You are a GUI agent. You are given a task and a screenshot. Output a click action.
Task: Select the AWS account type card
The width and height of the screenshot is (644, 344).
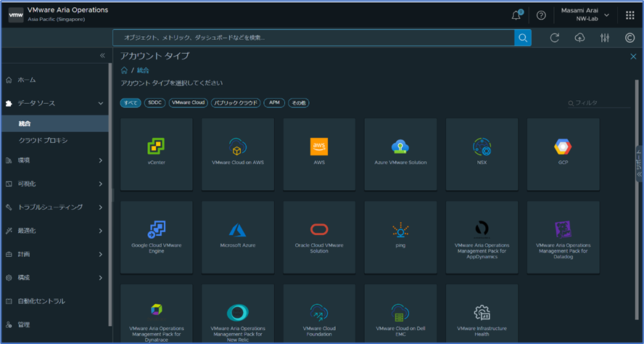319,155
